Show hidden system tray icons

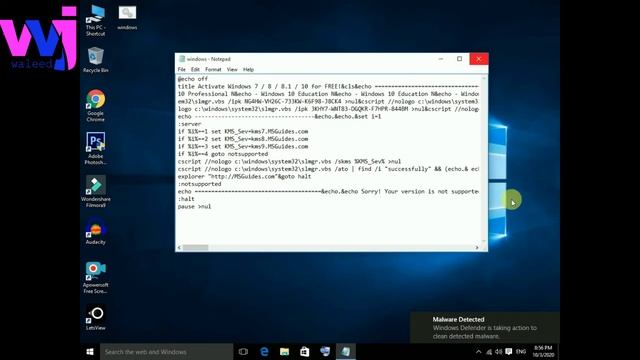click(478, 351)
